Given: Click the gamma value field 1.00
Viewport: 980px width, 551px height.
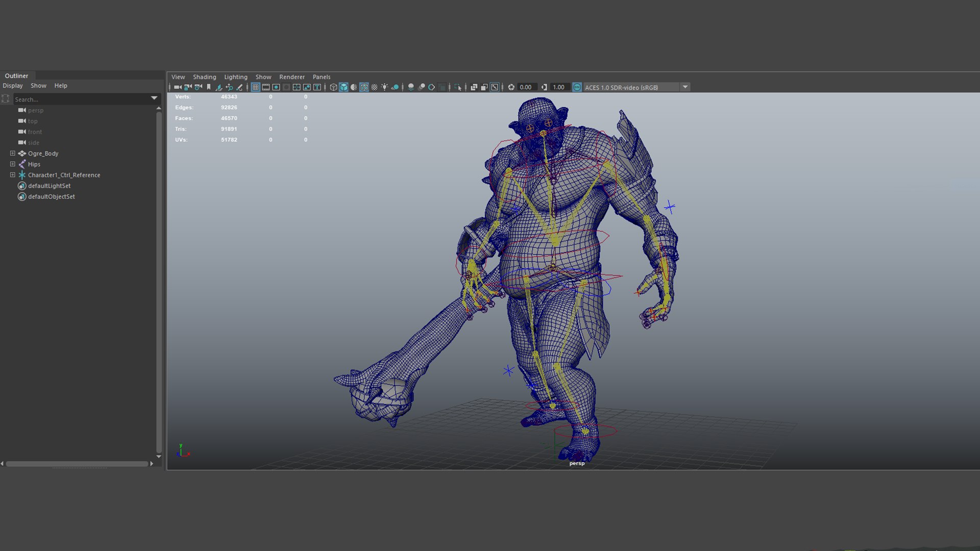Looking at the screenshot, I should tap(559, 87).
